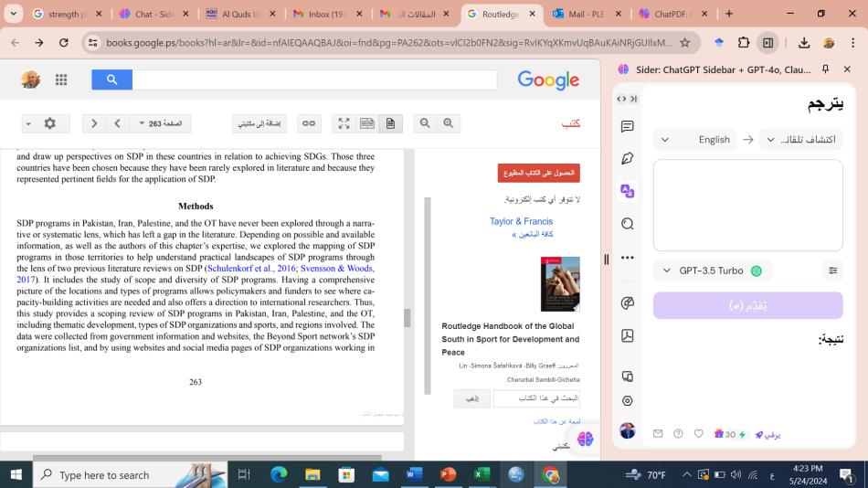Image resolution: width=868 pixels, height=488 pixels.
Task: Select two-page view mode
Action: pyautogui.click(x=367, y=123)
